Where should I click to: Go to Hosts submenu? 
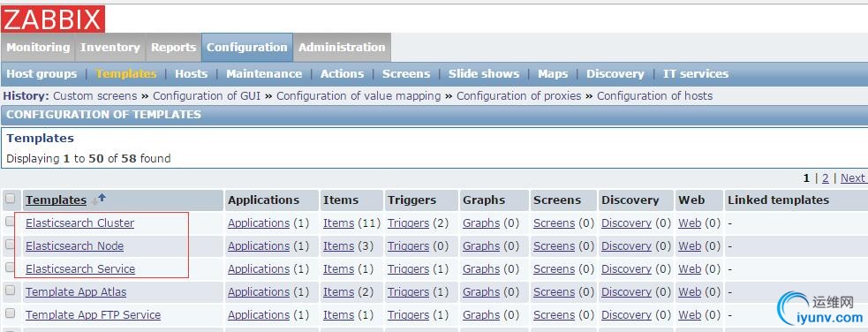191,74
